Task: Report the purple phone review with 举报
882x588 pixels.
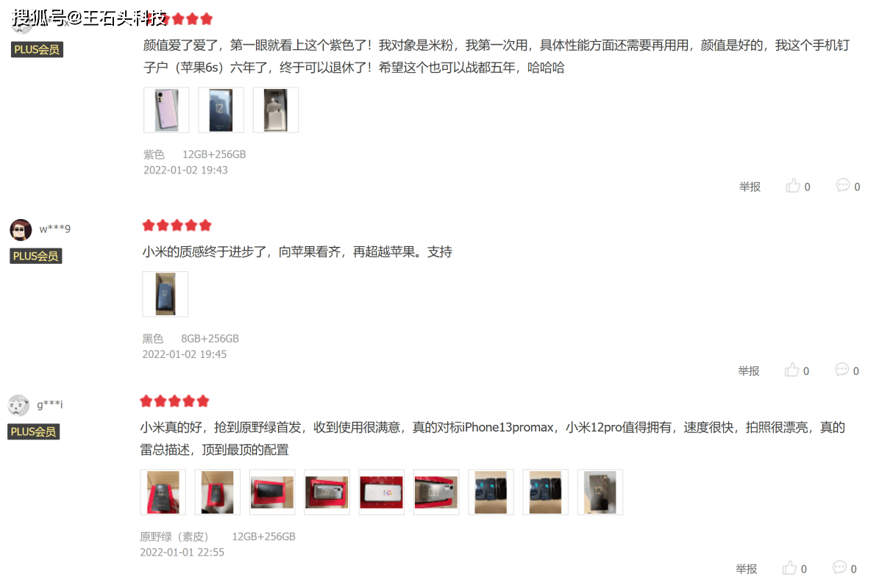Action: 750,187
